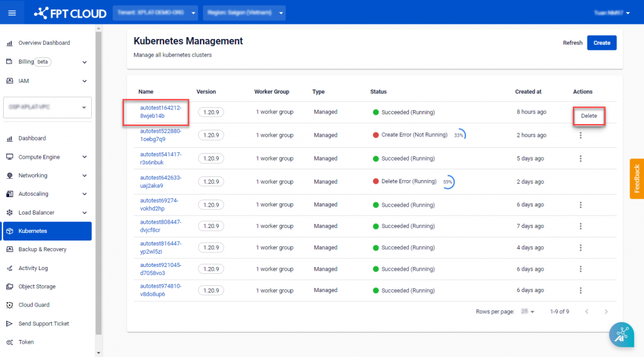Click the orange Feedback tab
Viewport: 644px width, 357px height.
pos(636,179)
